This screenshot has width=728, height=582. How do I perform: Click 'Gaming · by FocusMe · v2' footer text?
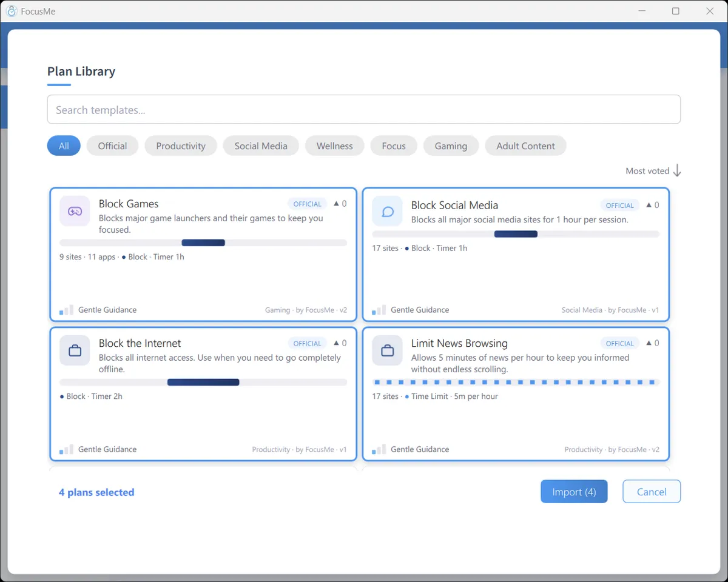click(x=306, y=310)
